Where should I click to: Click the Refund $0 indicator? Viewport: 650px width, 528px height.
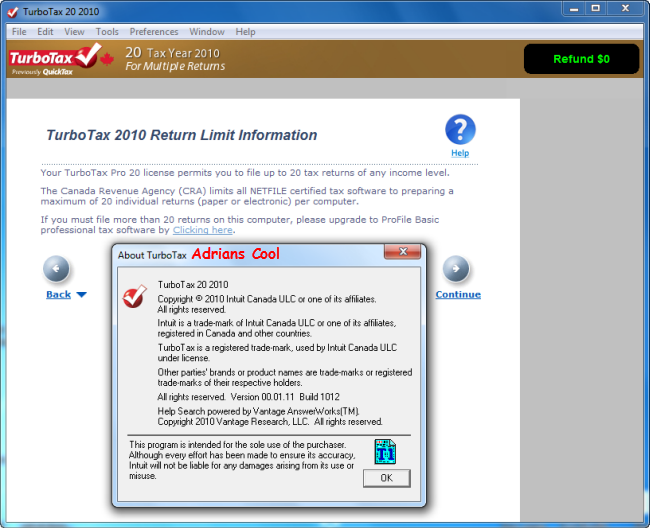coord(581,59)
